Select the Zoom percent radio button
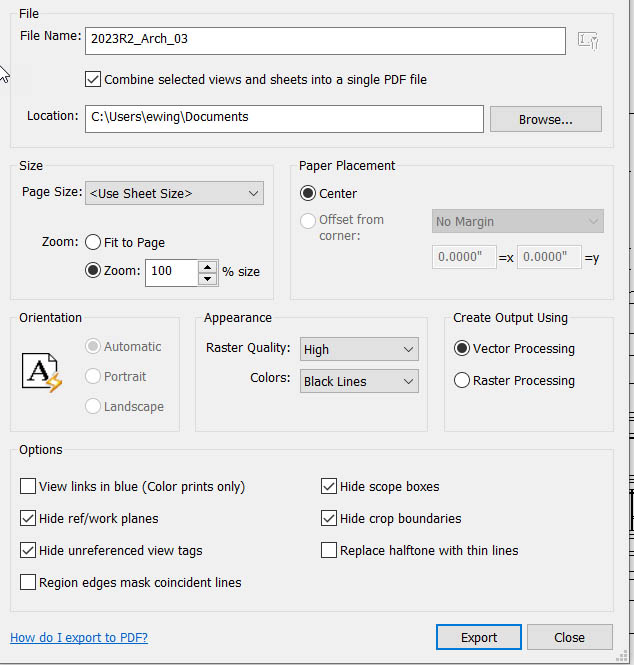634x665 pixels. click(93, 270)
